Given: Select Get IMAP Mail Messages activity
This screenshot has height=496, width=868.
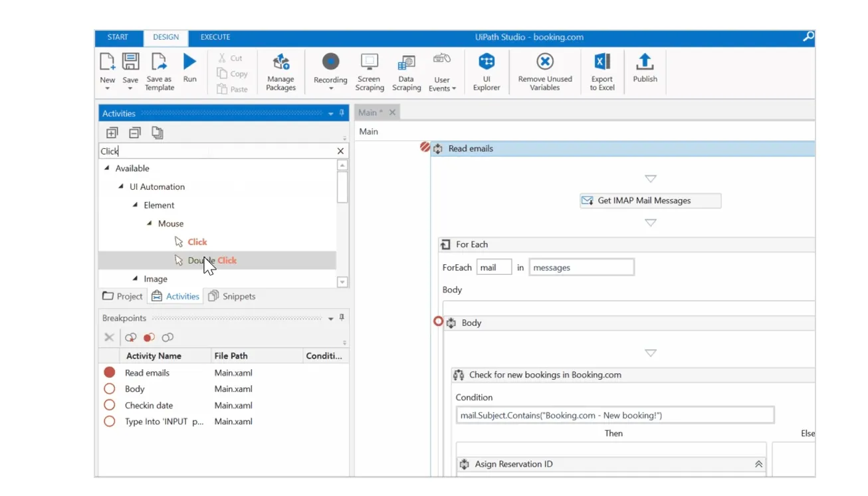Looking at the screenshot, I should 650,201.
